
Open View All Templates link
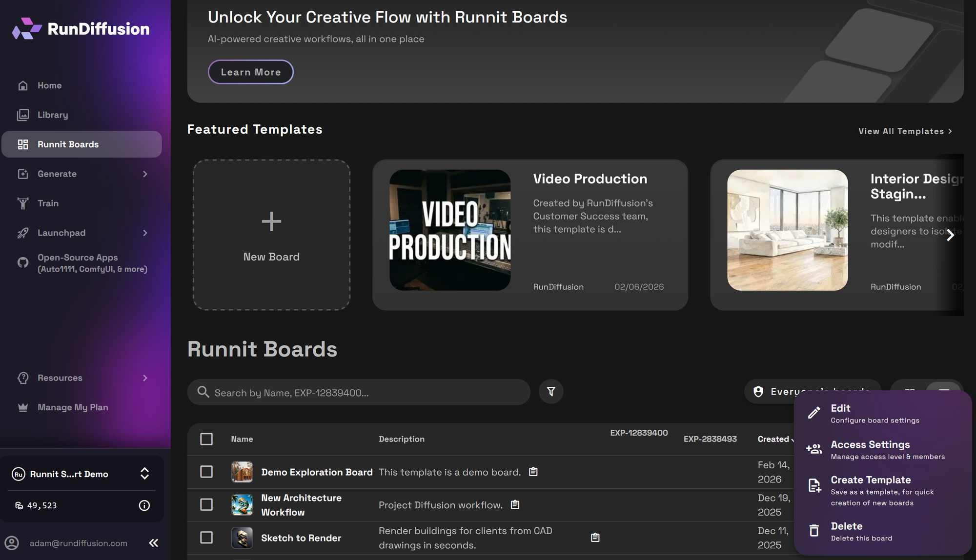point(905,131)
